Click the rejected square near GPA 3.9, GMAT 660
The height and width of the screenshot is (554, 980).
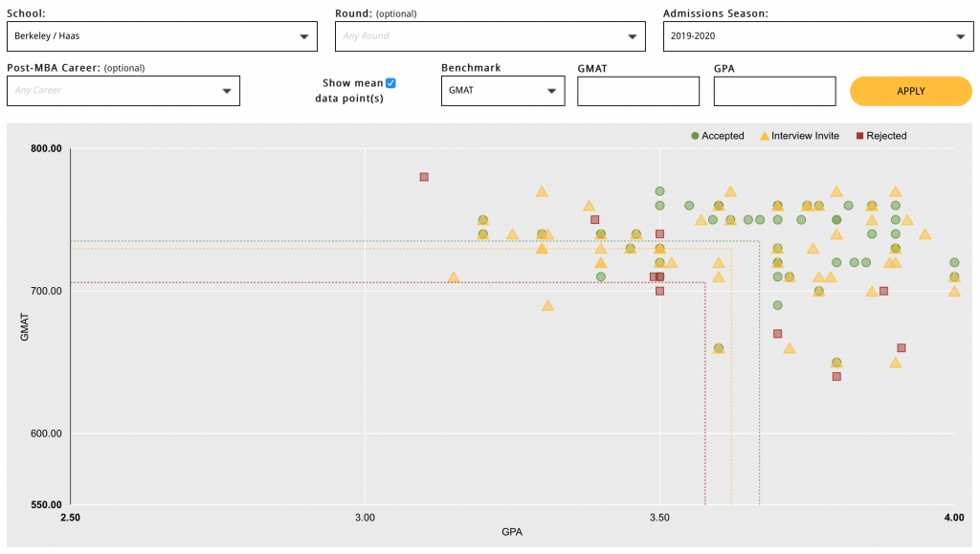[x=902, y=348]
